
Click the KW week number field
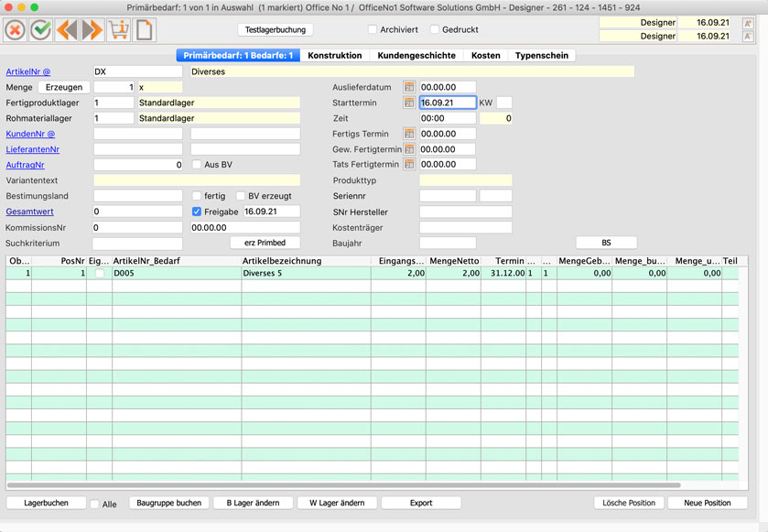click(504, 103)
